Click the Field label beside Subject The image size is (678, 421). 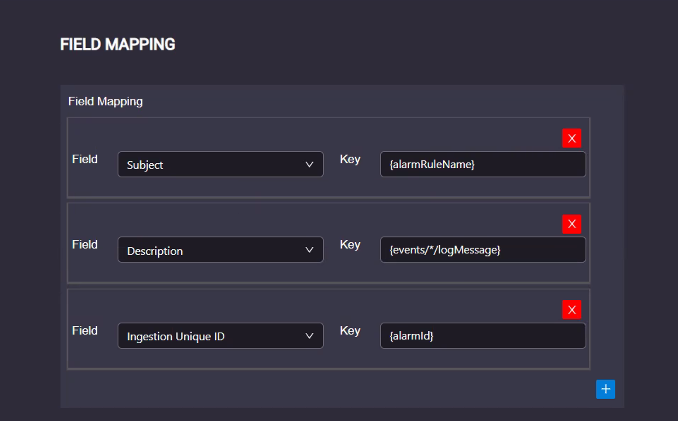pos(85,159)
